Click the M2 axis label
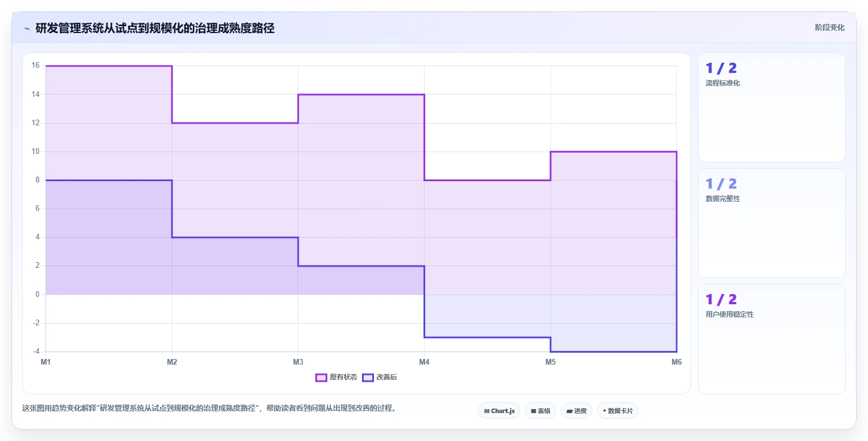 172,362
